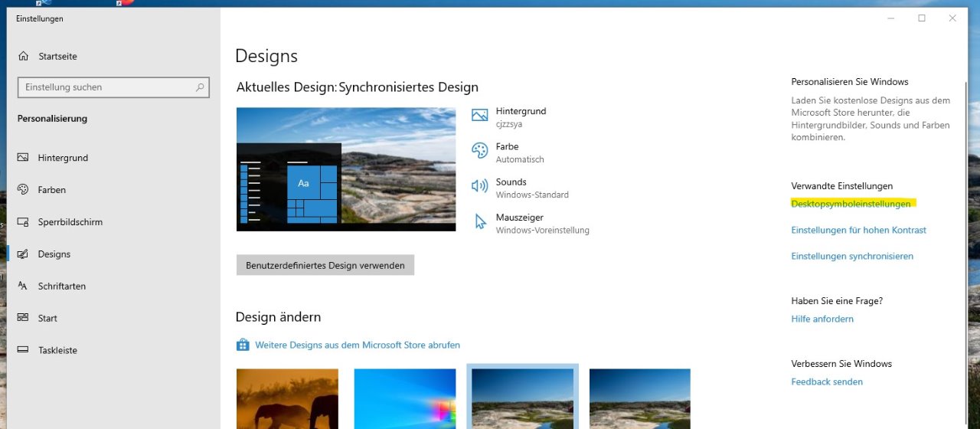
Task: Open the Taskleiste settings page
Action: click(x=113, y=351)
